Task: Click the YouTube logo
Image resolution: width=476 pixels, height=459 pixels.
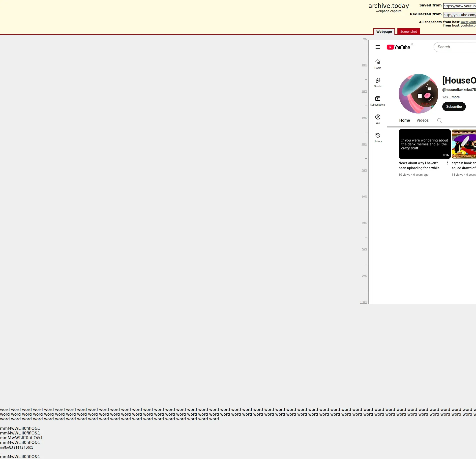Action: [398, 47]
